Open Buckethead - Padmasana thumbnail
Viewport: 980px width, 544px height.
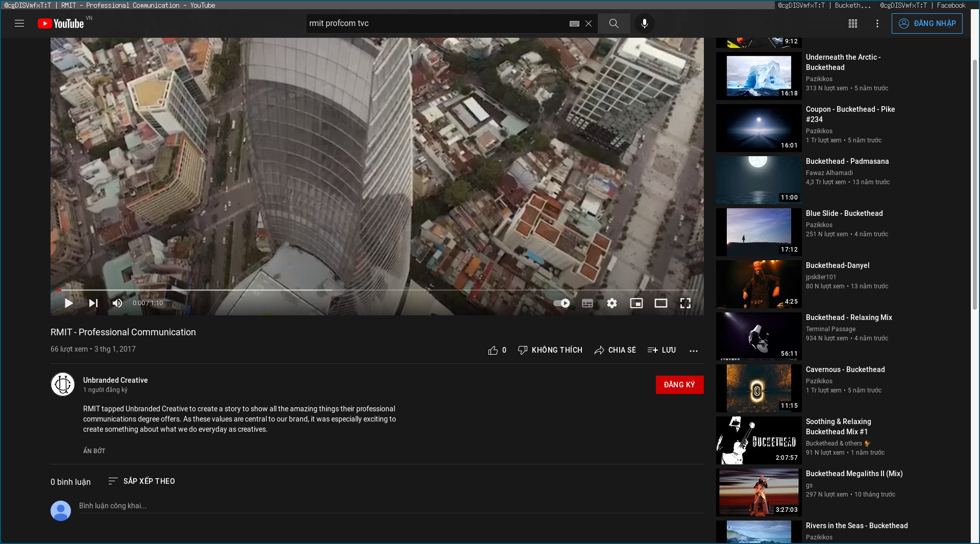[x=759, y=180]
